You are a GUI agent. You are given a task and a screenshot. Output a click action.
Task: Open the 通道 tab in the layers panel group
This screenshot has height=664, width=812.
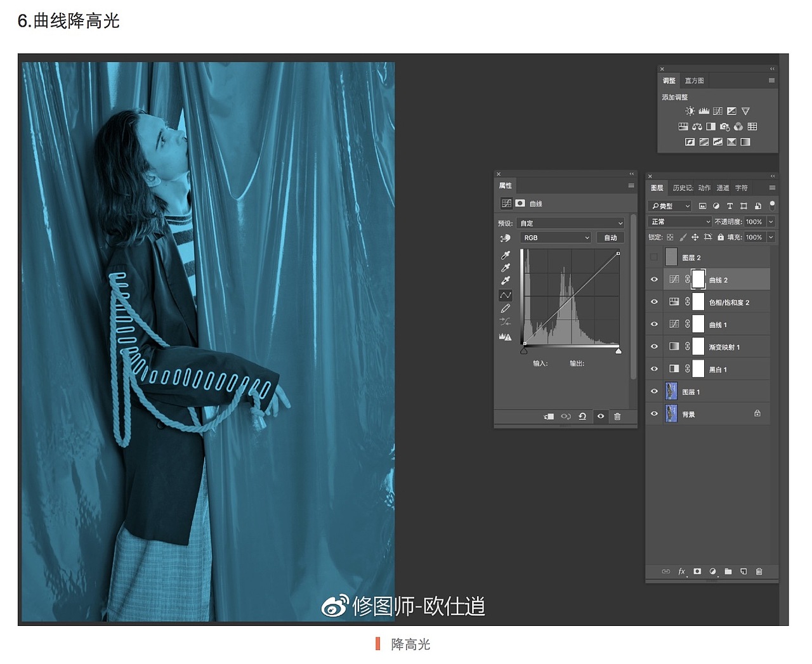pos(723,187)
